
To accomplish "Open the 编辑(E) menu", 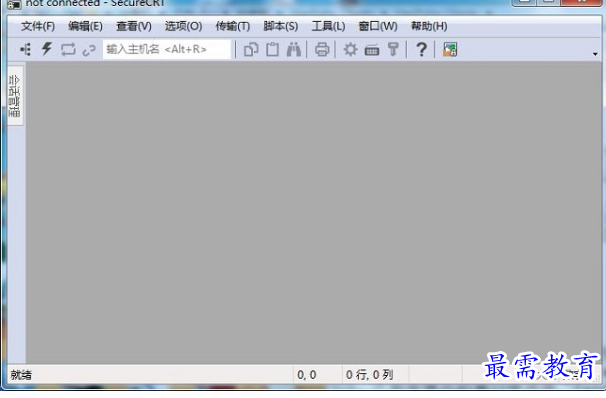I will 85,26.
